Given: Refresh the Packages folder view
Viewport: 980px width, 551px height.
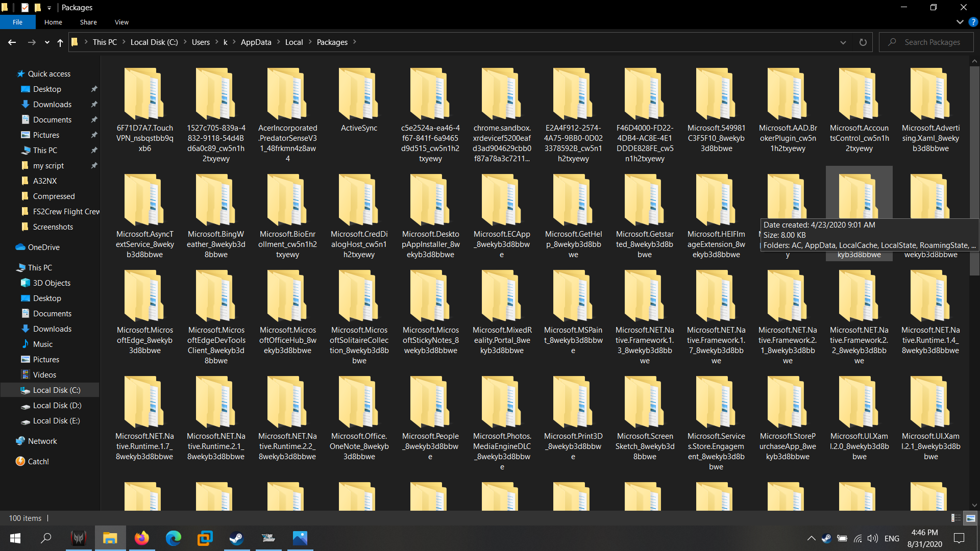Looking at the screenshot, I should [x=863, y=42].
